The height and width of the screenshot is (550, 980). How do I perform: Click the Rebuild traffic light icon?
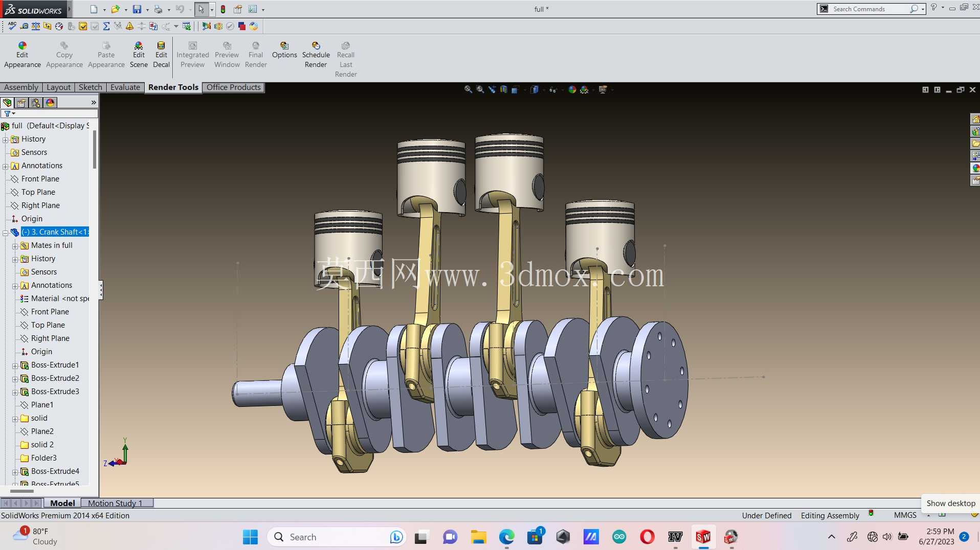(x=223, y=9)
